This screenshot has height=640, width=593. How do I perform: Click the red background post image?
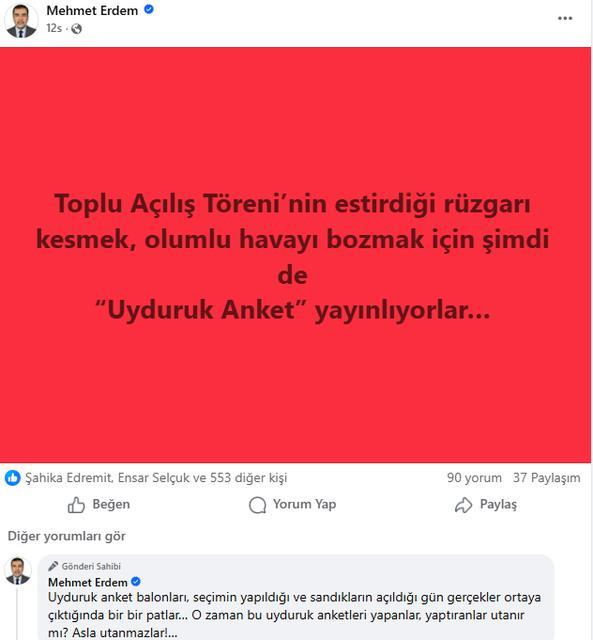295,255
